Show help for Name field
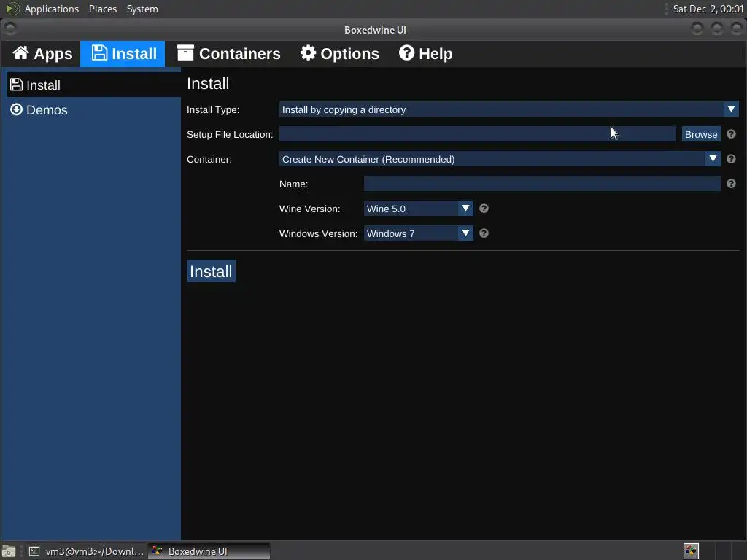747x560 pixels. point(731,184)
